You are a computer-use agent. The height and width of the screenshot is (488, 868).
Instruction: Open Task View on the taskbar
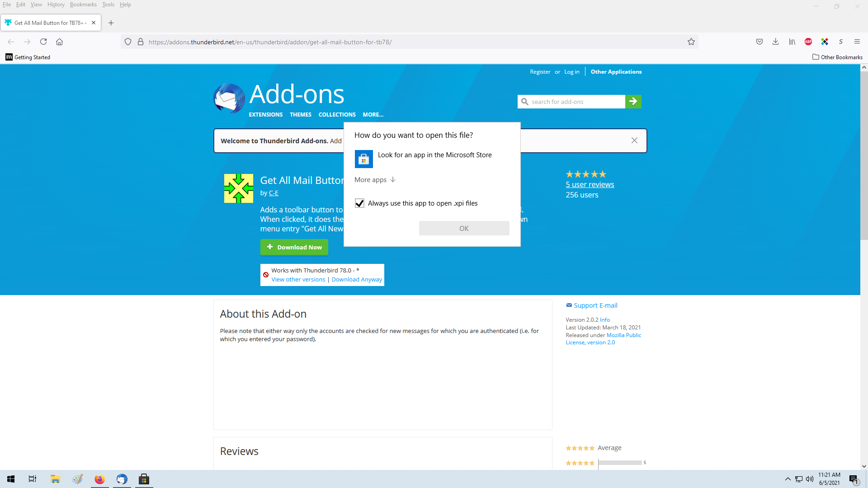33,479
